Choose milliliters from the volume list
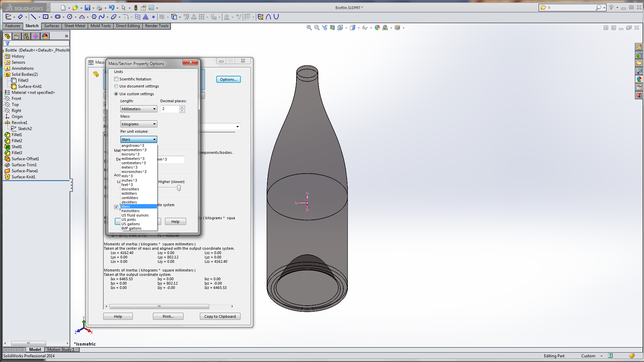644x362 pixels. pyautogui.click(x=129, y=193)
